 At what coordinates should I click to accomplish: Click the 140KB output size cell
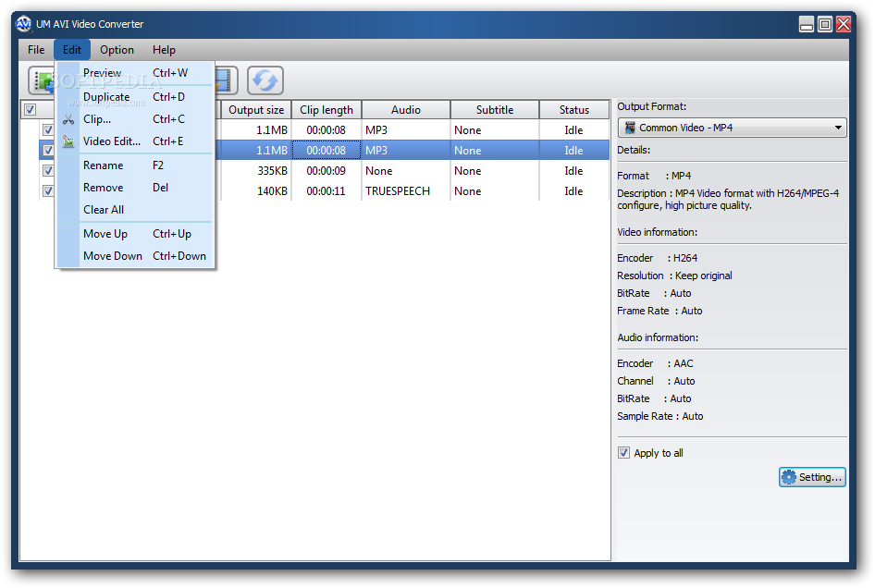point(256,191)
